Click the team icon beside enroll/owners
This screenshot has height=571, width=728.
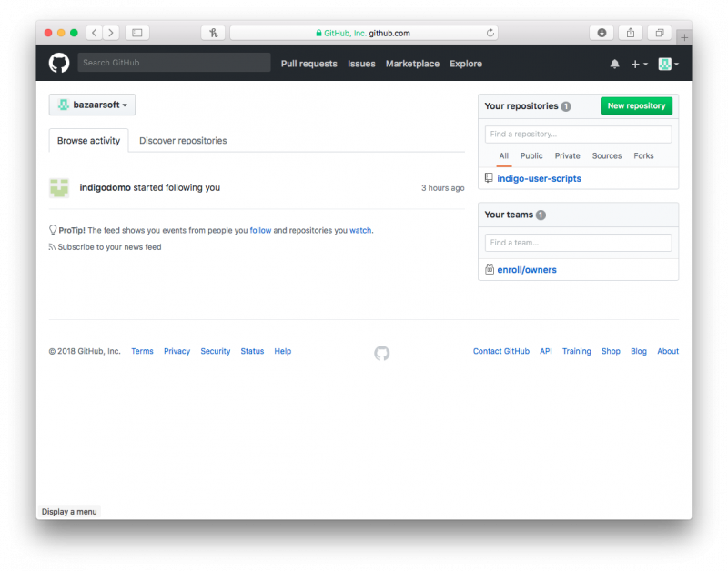tap(490, 269)
